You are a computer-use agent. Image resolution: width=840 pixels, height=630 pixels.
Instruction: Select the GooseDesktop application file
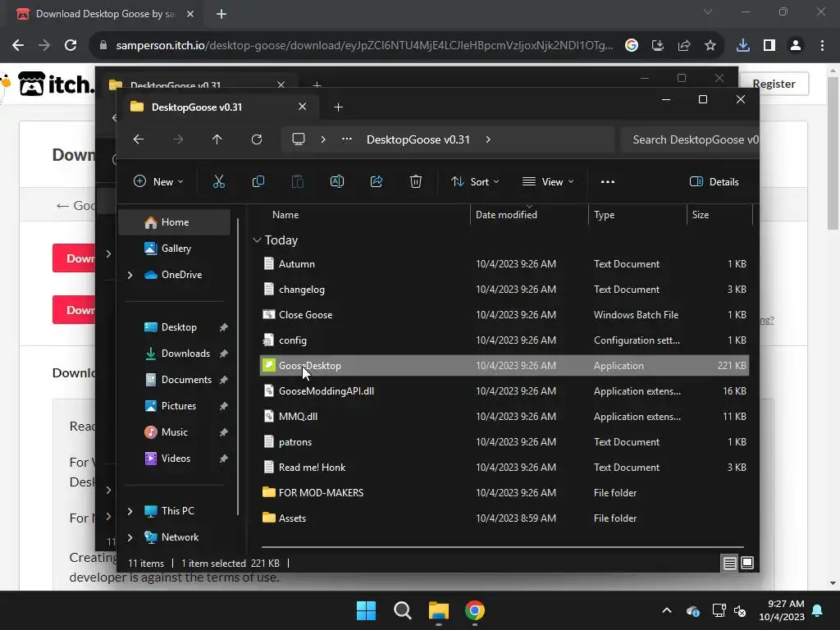click(504, 366)
